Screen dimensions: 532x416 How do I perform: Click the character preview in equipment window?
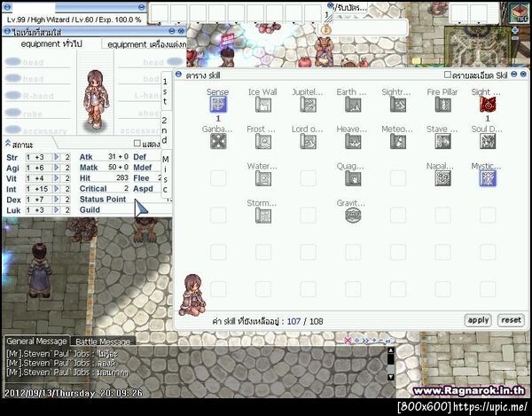coord(96,99)
